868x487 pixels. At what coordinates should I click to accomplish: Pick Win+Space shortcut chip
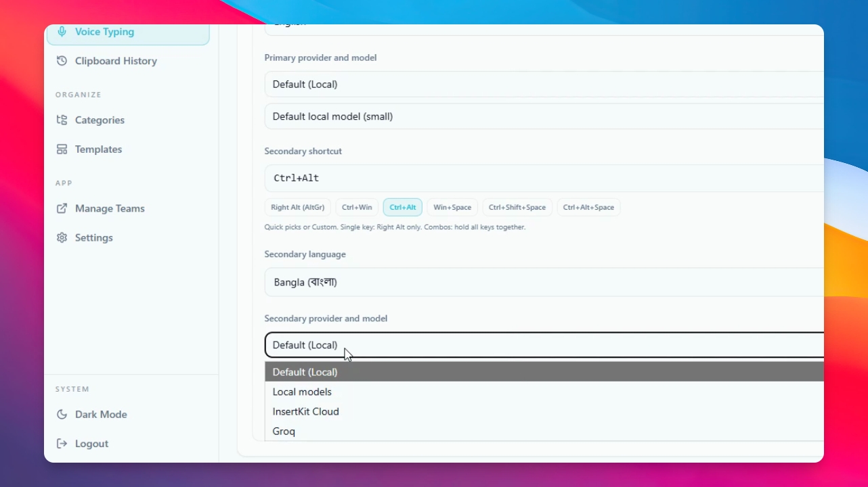point(452,208)
